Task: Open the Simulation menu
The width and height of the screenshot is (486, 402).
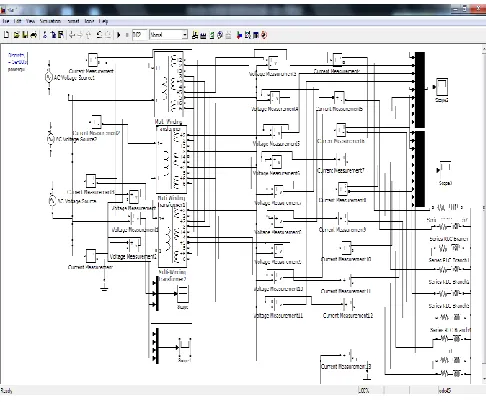Action: 50,21
